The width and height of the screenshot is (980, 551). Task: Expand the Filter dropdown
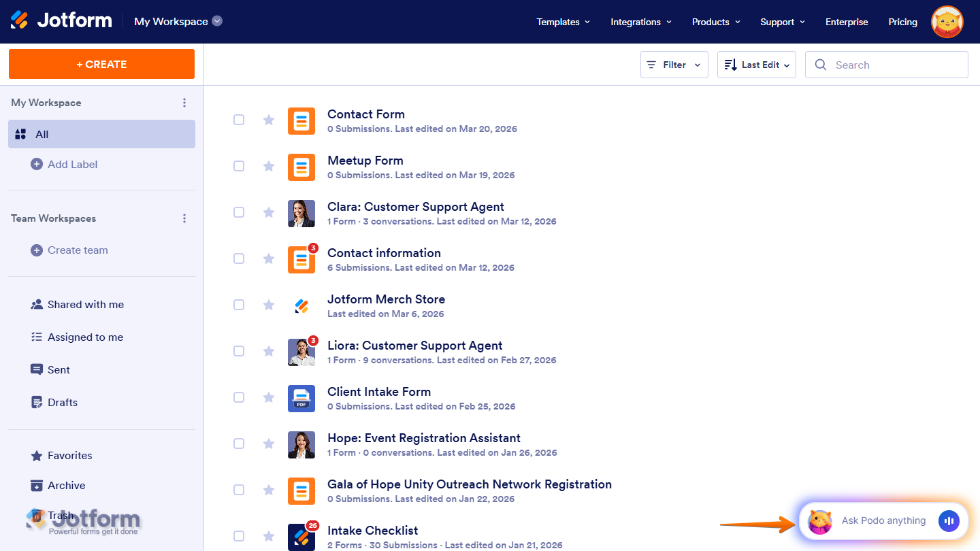click(x=674, y=64)
